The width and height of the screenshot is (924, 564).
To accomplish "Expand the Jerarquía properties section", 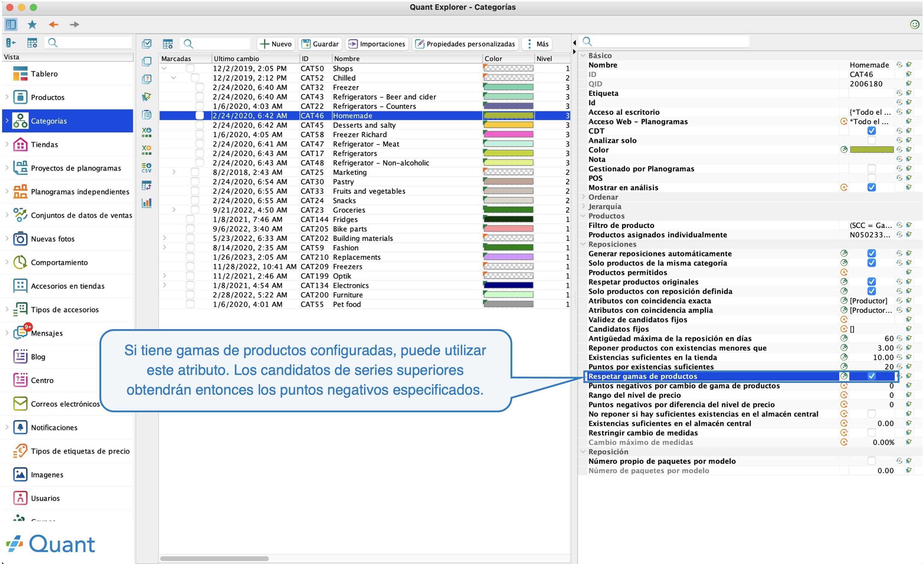I will pyautogui.click(x=584, y=206).
